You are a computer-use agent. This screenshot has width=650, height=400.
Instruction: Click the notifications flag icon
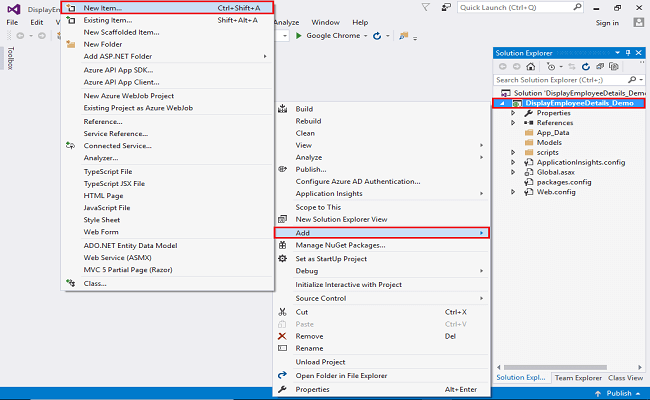click(x=425, y=7)
